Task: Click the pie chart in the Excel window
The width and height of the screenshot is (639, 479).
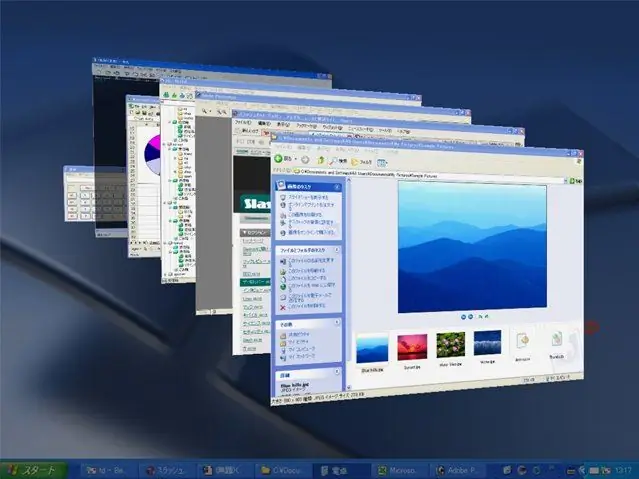Action: coord(153,155)
